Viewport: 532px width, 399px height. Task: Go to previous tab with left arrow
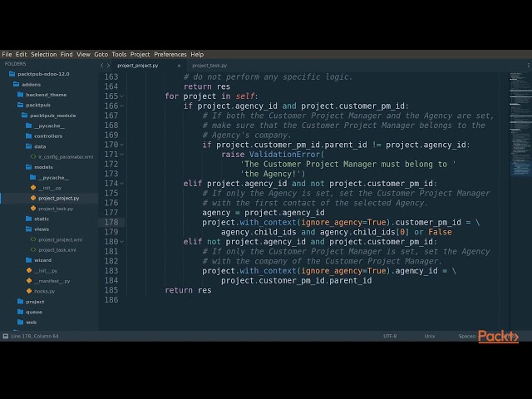[x=101, y=66]
